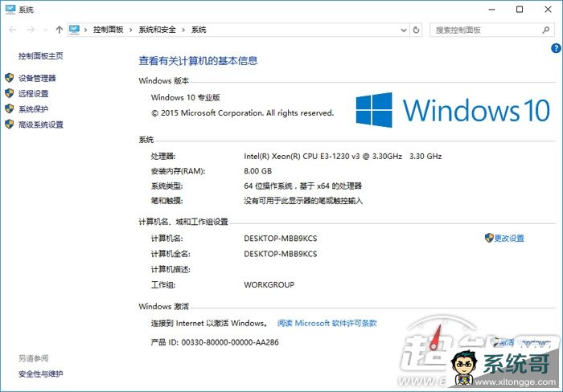Open 安全性和维护 under 另请参阅
This screenshot has height=392, width=563.
[x=40, y=374]
